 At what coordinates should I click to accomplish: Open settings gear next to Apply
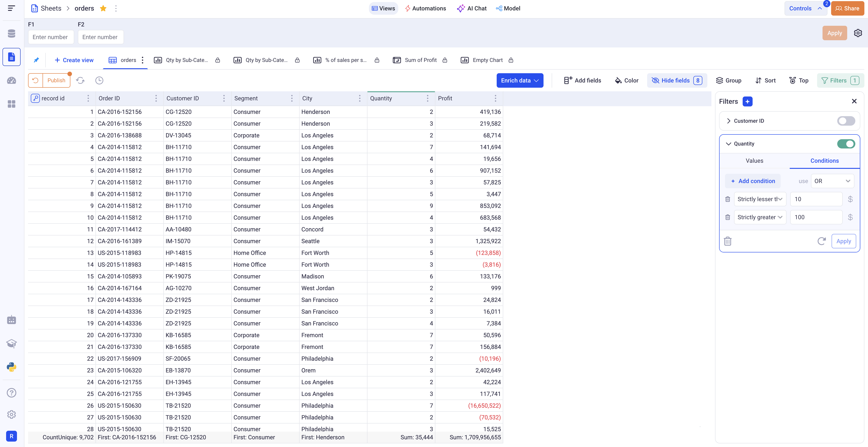coord(858,33)
